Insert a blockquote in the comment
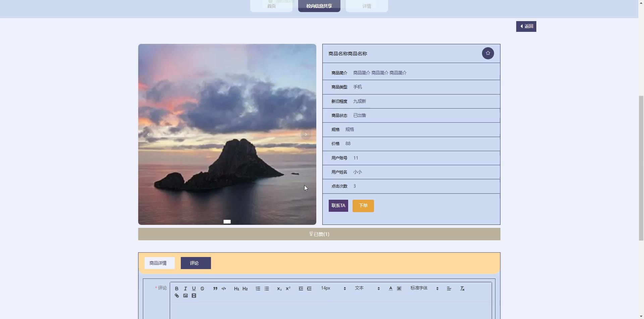Screen dimensions: 644x319 click(215, 289)
